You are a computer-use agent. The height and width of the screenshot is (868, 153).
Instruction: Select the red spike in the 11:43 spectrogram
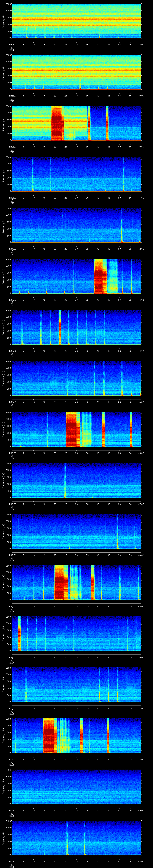(60, 327)
